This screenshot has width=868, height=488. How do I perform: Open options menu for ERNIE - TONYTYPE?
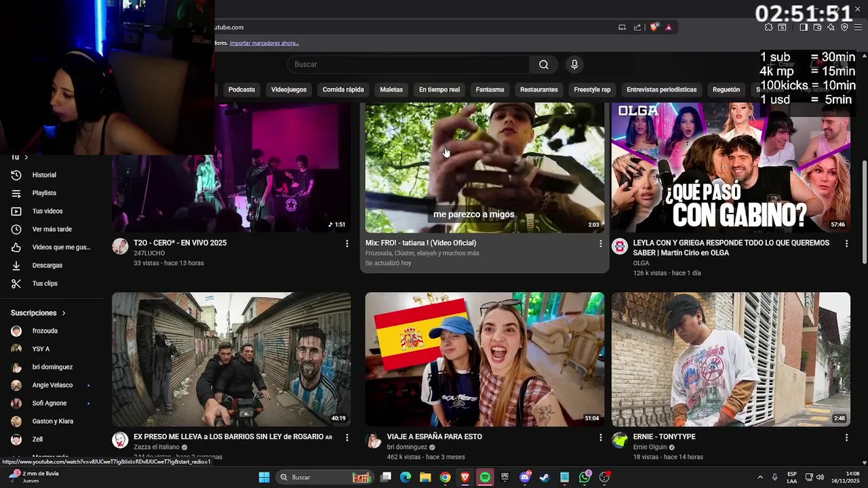click(x=846, y=438)
